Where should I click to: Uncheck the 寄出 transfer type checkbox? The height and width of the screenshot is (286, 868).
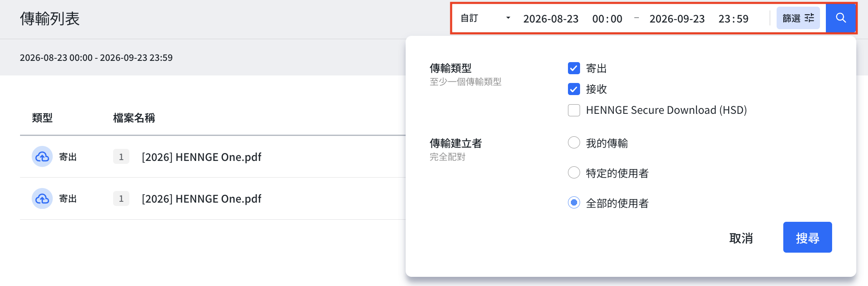574,68
